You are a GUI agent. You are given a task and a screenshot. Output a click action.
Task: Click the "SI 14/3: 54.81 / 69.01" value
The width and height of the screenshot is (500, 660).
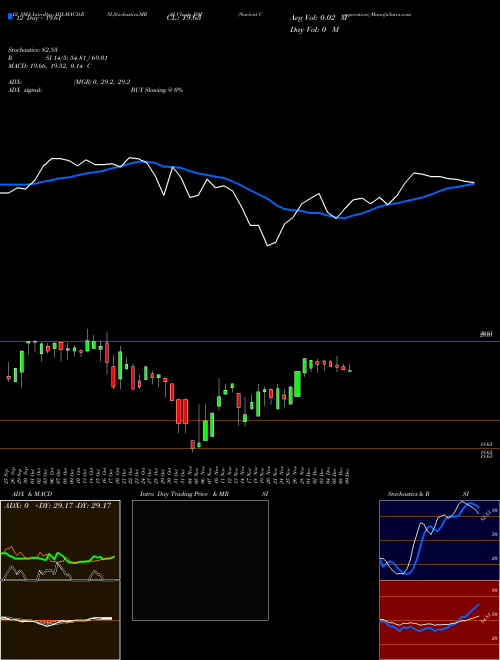coord(77,58)
